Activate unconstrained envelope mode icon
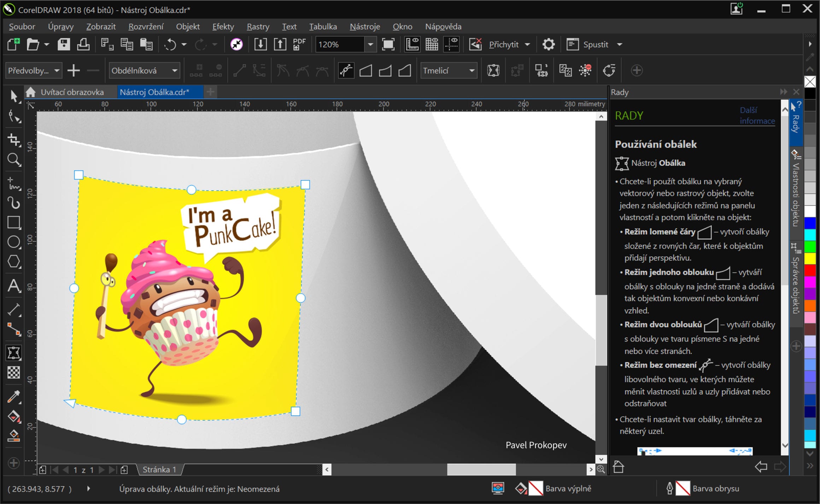Viewport: 820px width, 504px height. pos(346,70)
